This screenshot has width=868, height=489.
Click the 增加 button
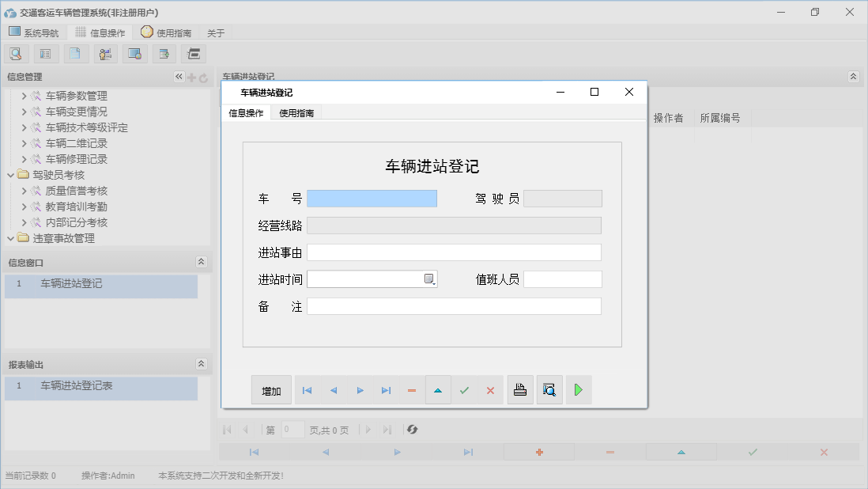click(x=271, y=389)
